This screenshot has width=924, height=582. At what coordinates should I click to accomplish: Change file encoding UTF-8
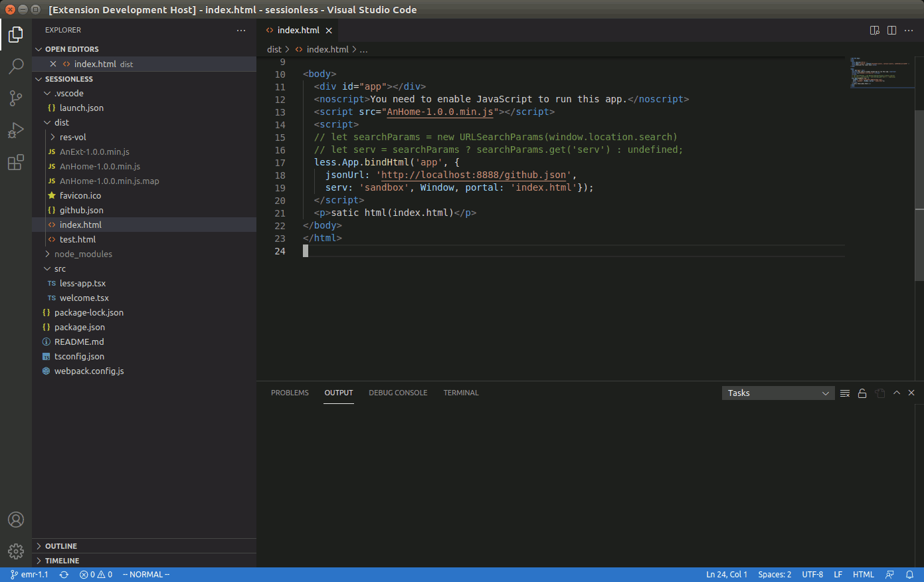812,575
